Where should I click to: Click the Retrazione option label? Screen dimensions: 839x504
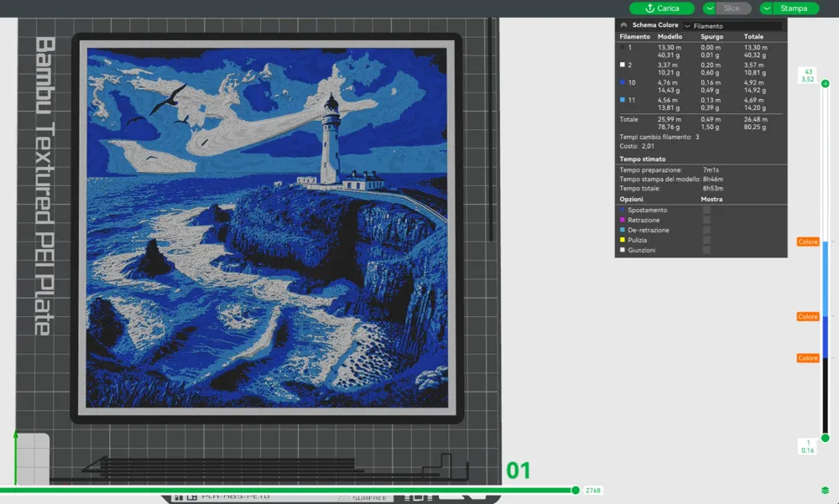tap(644, 220)
